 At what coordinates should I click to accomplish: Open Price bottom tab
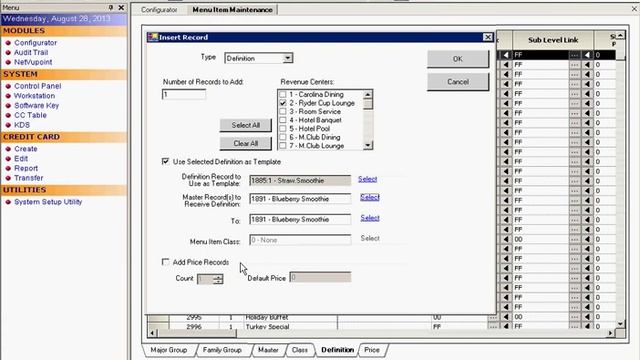tap(372, 350)
